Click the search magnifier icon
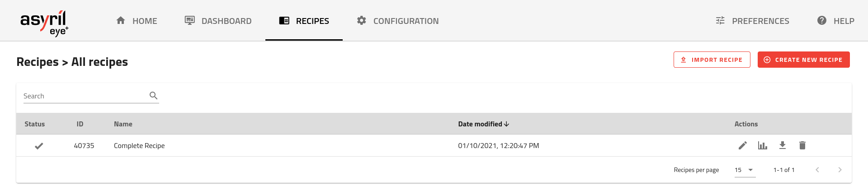The width and height of the screenshot is (868, 195). tap(154, 96)
